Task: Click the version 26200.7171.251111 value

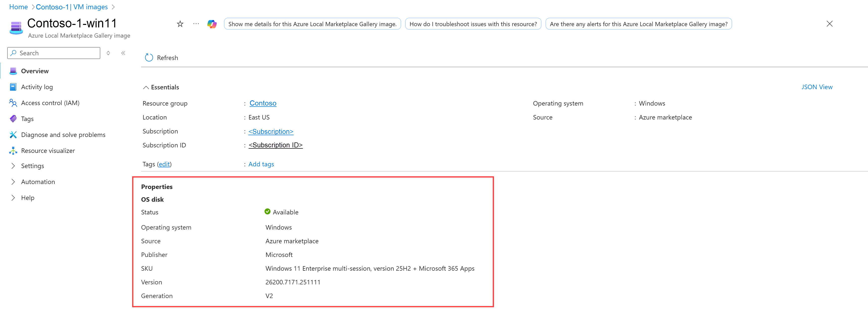Action: [x=293, y=282]
